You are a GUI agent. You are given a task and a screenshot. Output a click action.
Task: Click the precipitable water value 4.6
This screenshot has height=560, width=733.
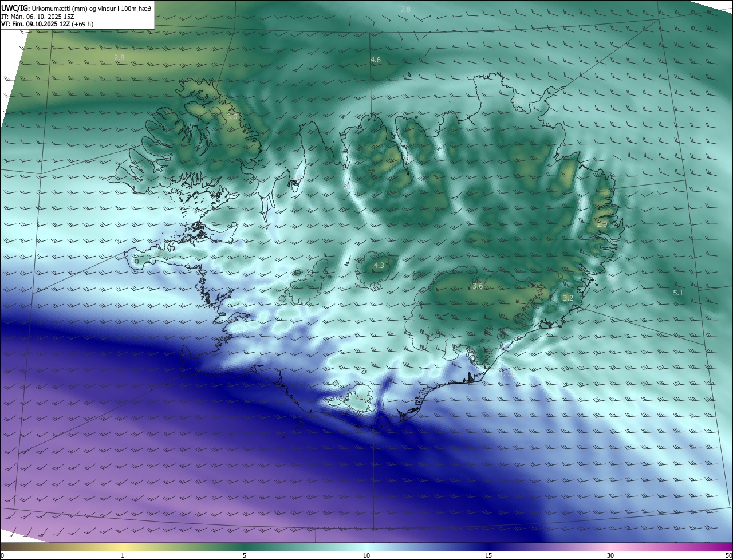(x=376, y=60)
